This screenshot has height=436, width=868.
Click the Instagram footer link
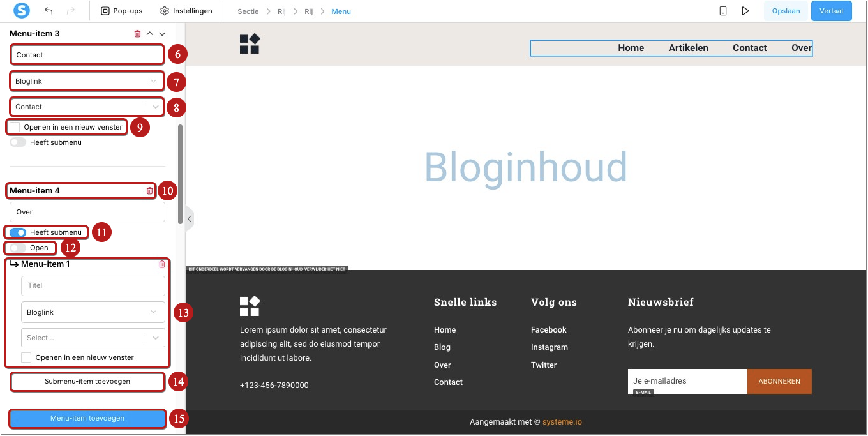(550, 347)
